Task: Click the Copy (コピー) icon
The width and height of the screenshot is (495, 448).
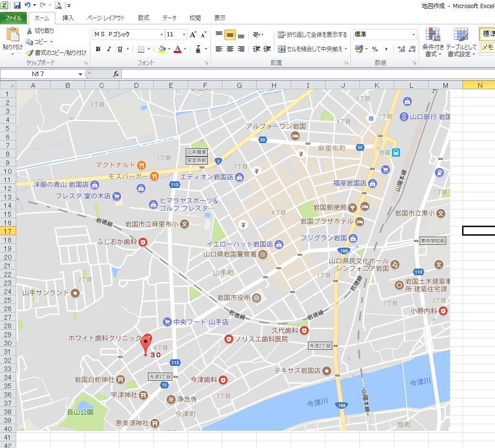Action: click(29, 41)
